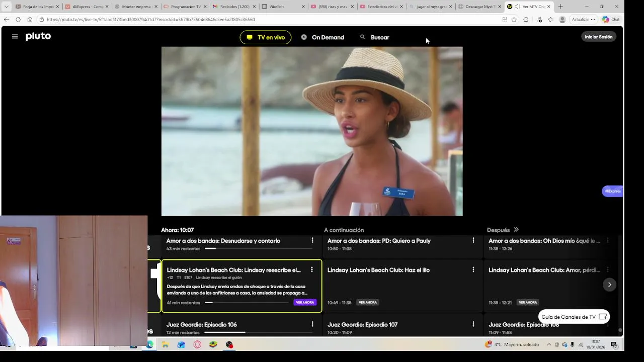Open clock and date 10:07
This screenshot has height=362, width=644.
point(596,344)
